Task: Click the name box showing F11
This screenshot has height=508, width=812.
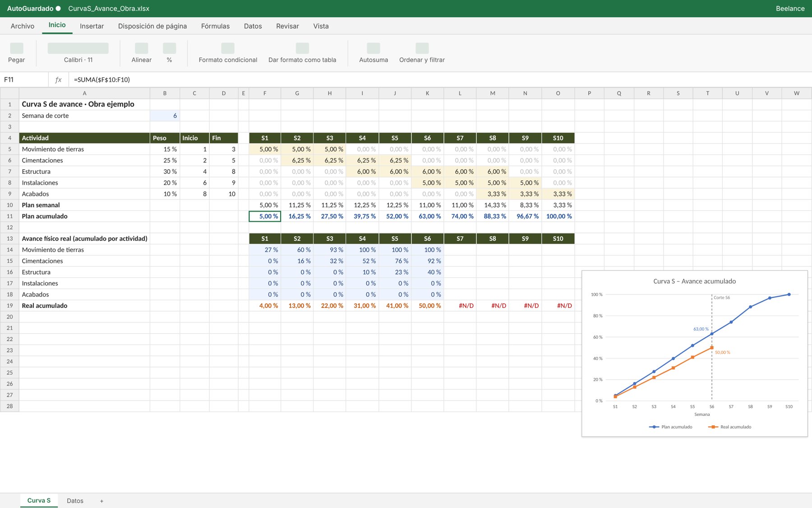Action: pos(24,79)
